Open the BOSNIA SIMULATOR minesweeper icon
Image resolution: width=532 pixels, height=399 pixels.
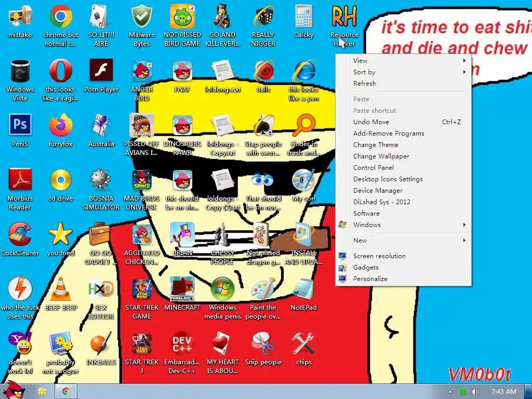click(x=101, y=179)
